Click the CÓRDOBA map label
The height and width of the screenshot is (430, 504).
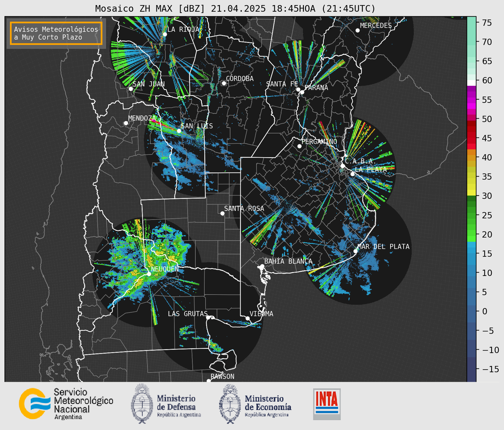[x=240, y=79]
